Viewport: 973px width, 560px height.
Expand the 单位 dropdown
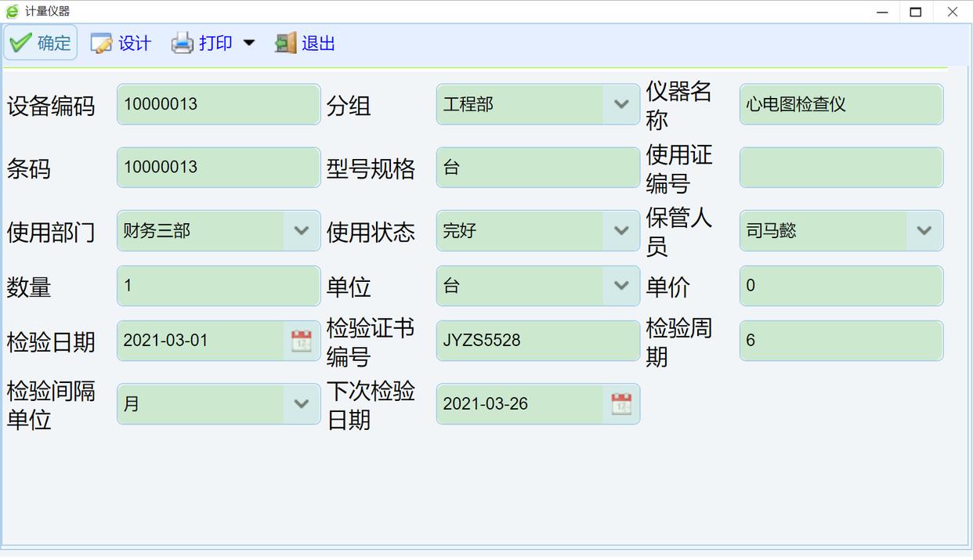(621, 286)
